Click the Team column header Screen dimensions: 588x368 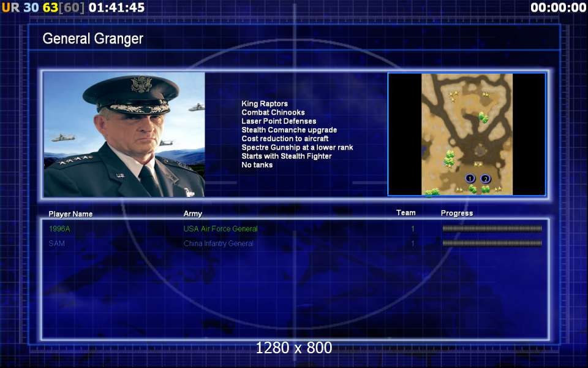pos(405,213)
